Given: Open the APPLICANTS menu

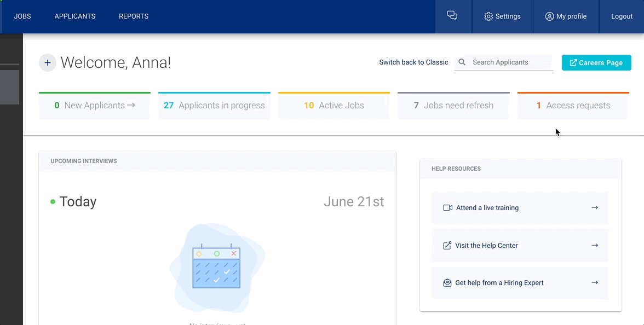Looking at the screenshot, I should (75, 16).
